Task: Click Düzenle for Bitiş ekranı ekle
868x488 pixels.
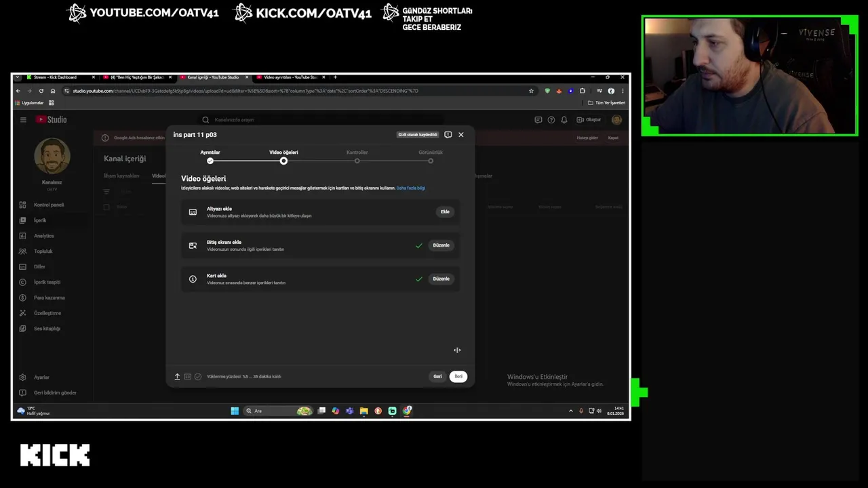Action: [x=441, y=245]
